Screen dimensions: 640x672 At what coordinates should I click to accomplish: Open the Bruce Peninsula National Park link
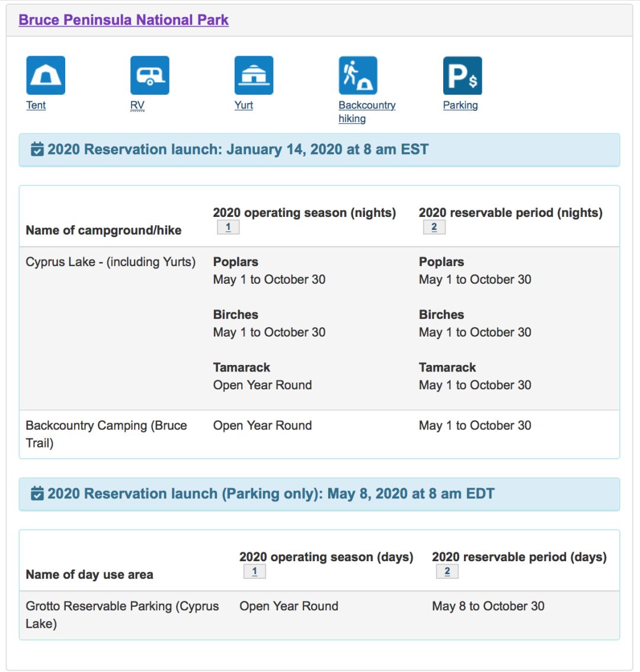click(123, 20)
